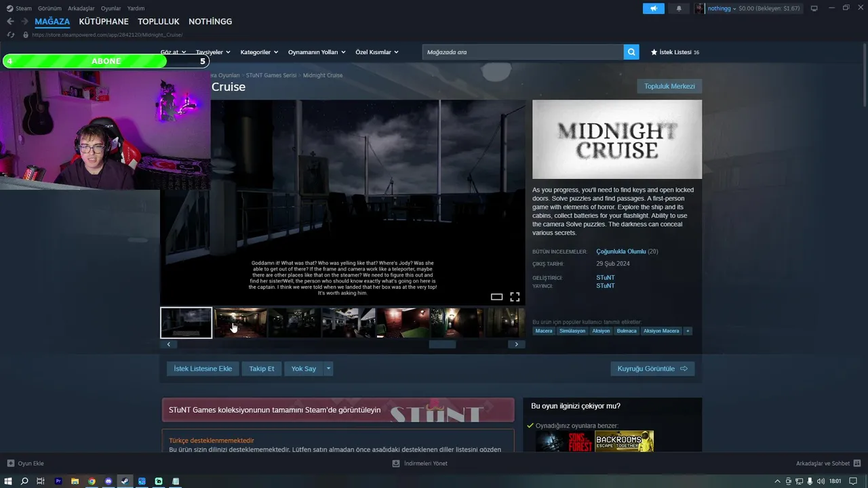
Task: Click the Yok Say button
Action: pyautogui.click(x=304, y=369)
